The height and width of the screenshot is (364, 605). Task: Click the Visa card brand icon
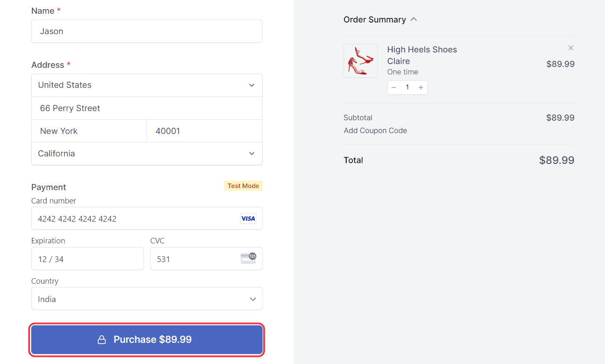tap(248, 219)
